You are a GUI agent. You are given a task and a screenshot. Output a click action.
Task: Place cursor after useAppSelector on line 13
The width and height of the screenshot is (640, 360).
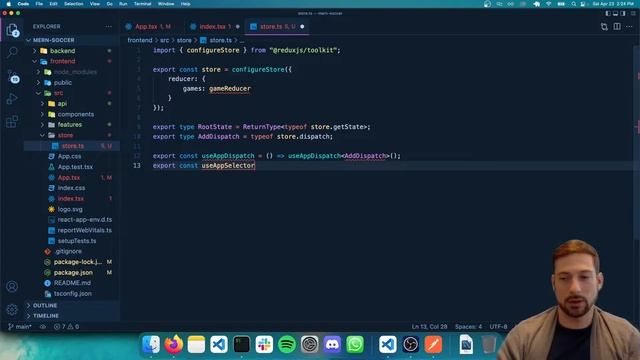256,165
